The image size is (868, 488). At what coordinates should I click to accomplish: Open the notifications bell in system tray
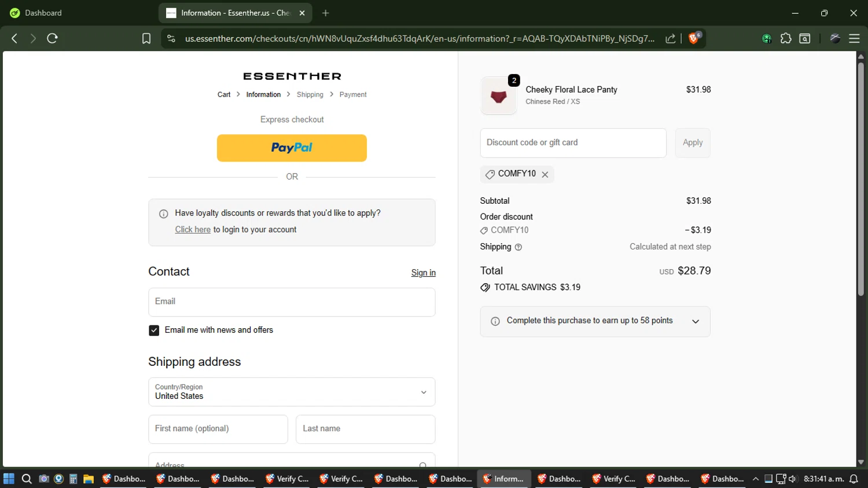coord(854,479)
